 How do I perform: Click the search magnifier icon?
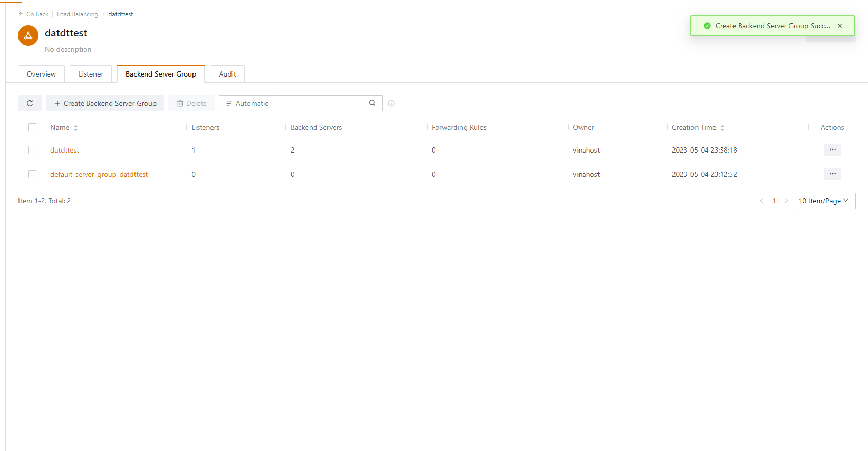pyautogui.click(x=372, y=103)
